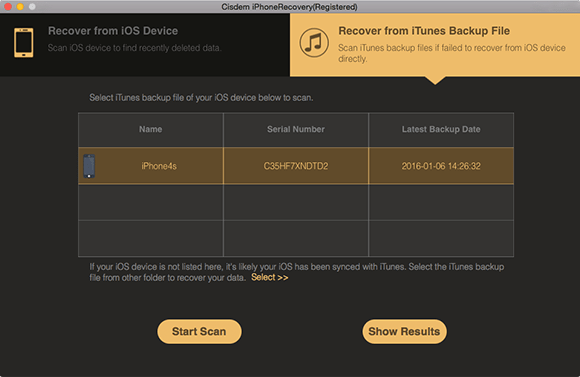Click serial number C35HF7XNDTD2 cell

(296, 166)
